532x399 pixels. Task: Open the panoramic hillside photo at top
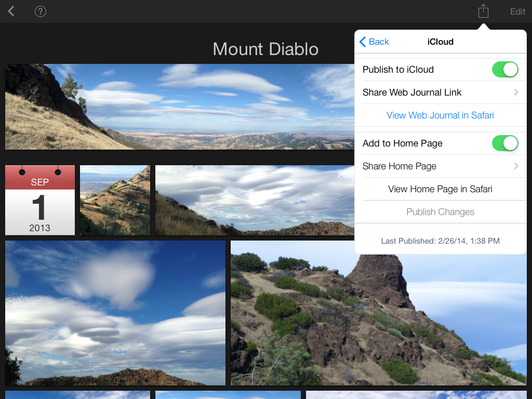[x=180, y=107]
